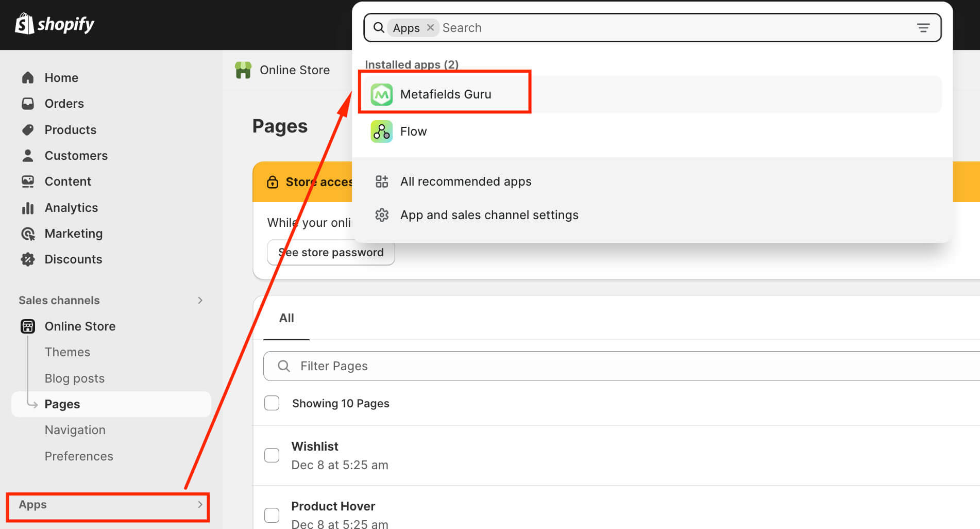This screenshot has width=980, height=529.
Task: Open All recommended apps entry
Action: tap(465, 181)
